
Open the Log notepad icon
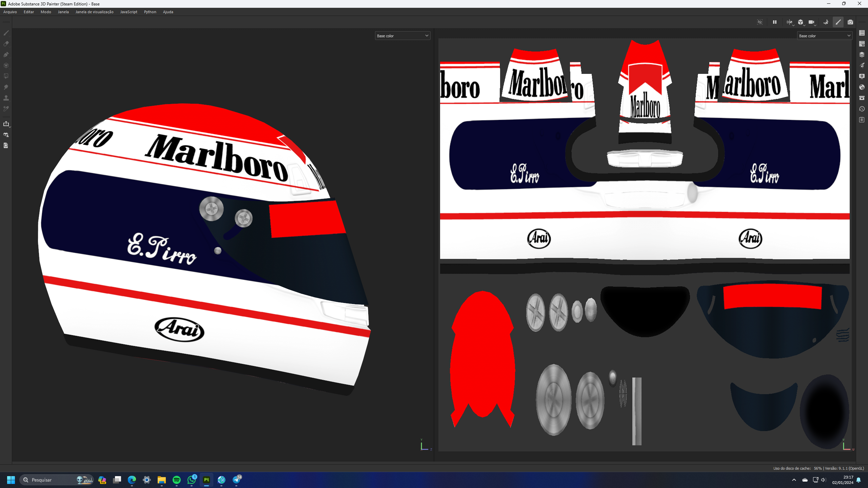(x=862, y=120)
